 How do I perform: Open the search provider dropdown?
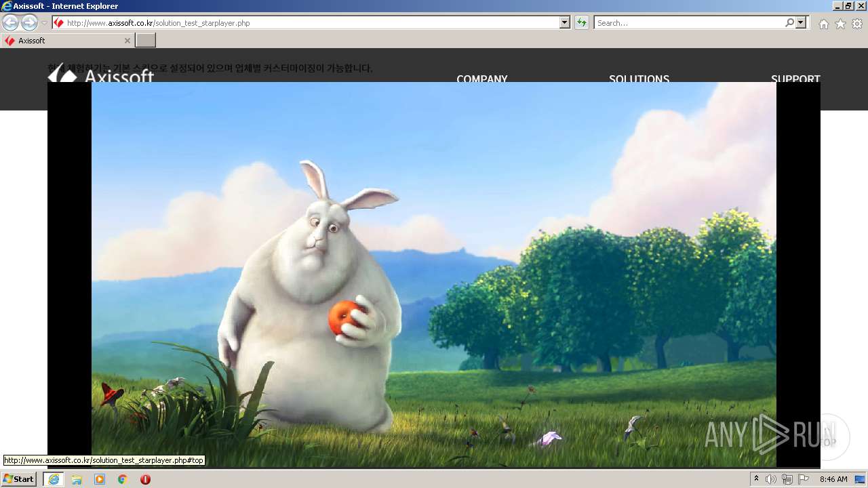pyautogui.click(x=801, y=23)
